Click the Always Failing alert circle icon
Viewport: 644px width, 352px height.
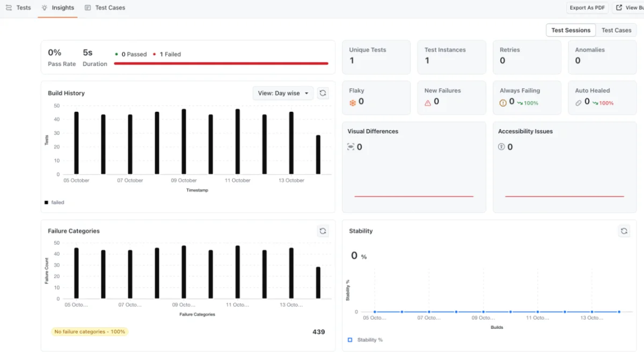503,103
